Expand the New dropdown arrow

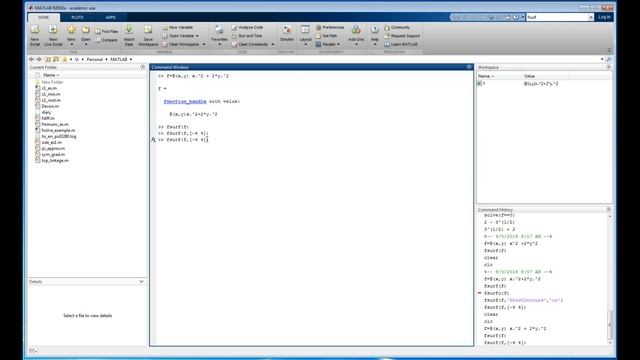71,44
